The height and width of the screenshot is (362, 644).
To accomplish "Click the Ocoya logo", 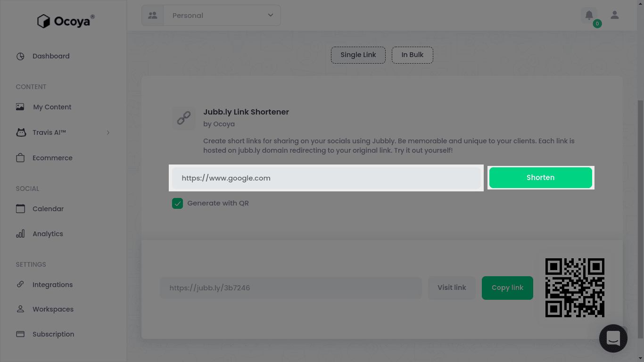I will pyautogui.click(x=66, y=21).
